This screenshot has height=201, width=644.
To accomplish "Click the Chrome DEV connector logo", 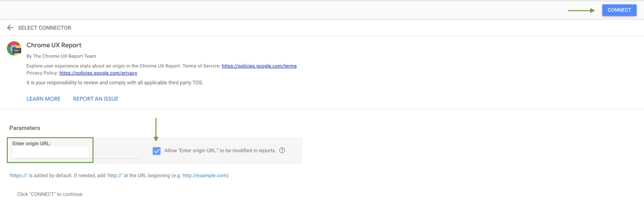I will click(x=14, y=49).
